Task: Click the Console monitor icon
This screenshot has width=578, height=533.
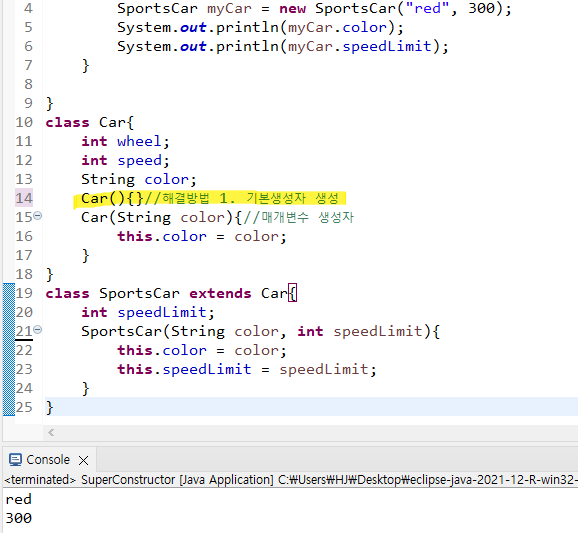Action: (x=15, y=460)
